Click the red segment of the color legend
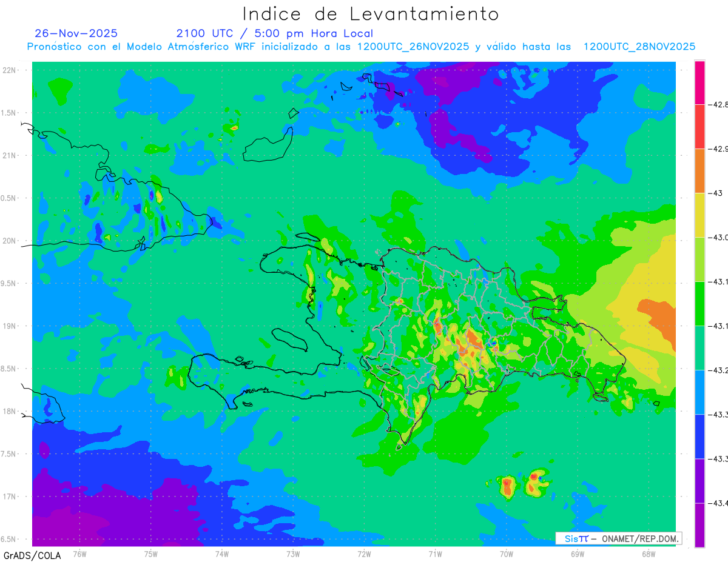Image resolution: width=728 pixels, height=562 pixels. (699, 126)
